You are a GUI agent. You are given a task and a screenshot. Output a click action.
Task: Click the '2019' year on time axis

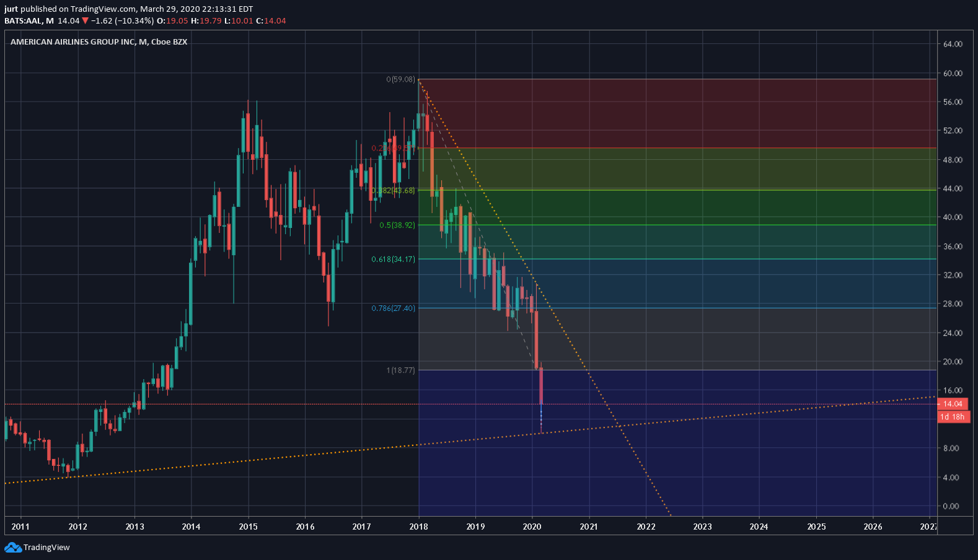coord(475,527)
